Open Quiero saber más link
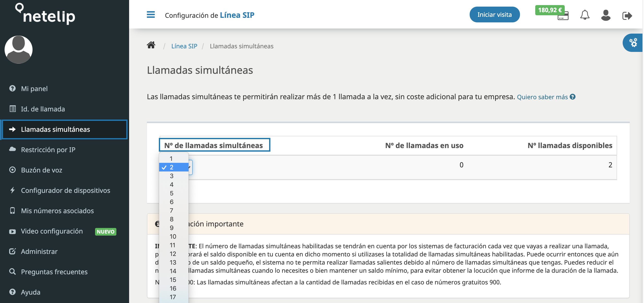644x303 pixels. tap(542, 97)
